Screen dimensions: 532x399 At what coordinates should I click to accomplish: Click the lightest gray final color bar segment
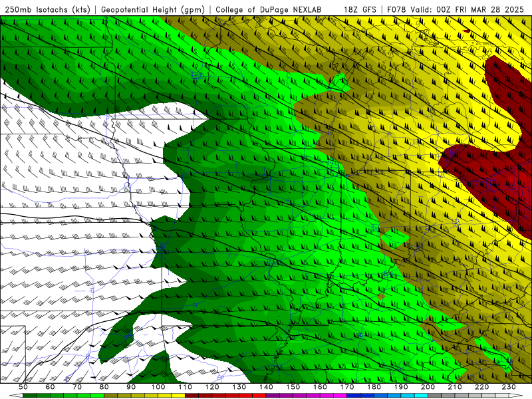coord(502,395)
